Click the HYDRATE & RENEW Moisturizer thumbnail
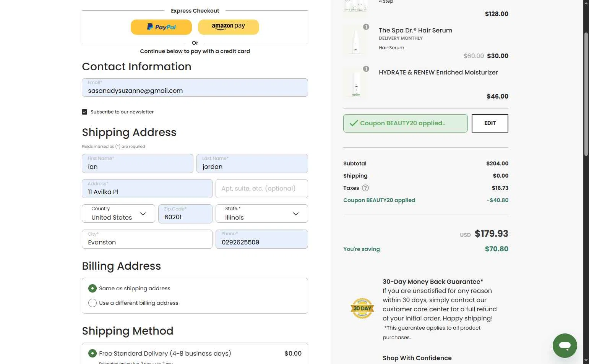This screenshot has height=364, width=589. tap(356, 83)
